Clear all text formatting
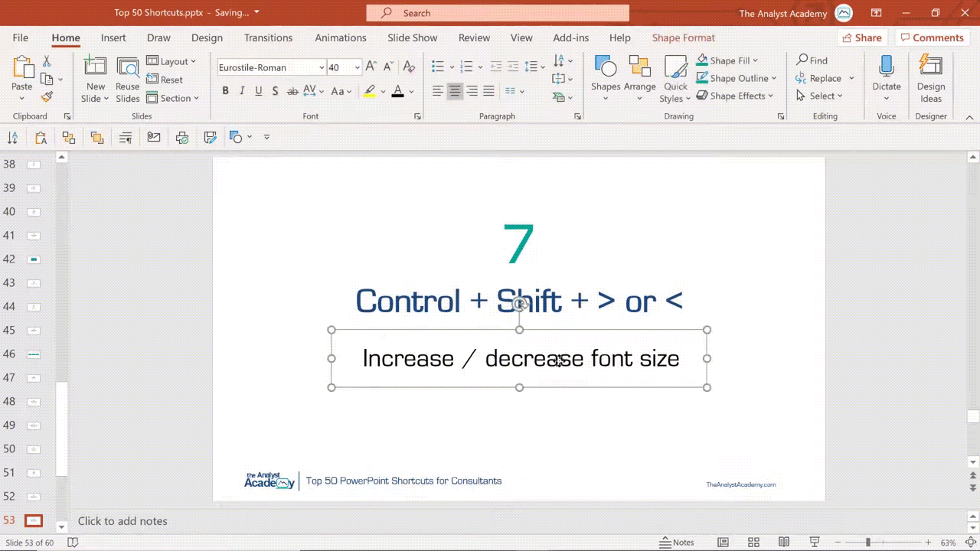Image resolution: width=980 pixels, height=551 pixels. tap(408, 67)
